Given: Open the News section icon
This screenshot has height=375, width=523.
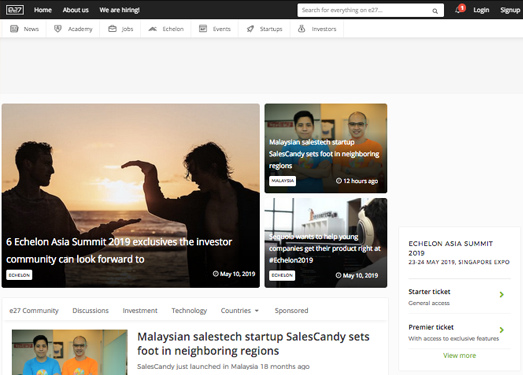Looking at the screenshot, I should click(x=14, y=29).
